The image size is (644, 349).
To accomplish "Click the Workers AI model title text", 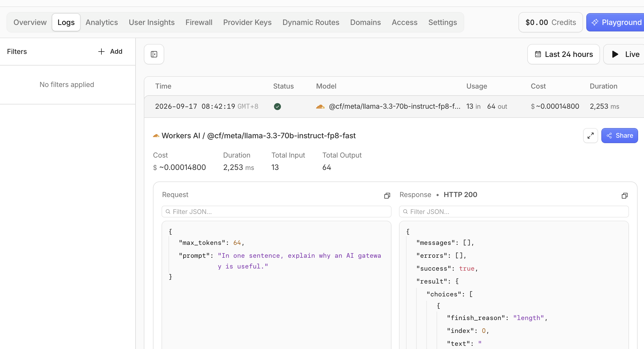I will click(x=259, y=136).
